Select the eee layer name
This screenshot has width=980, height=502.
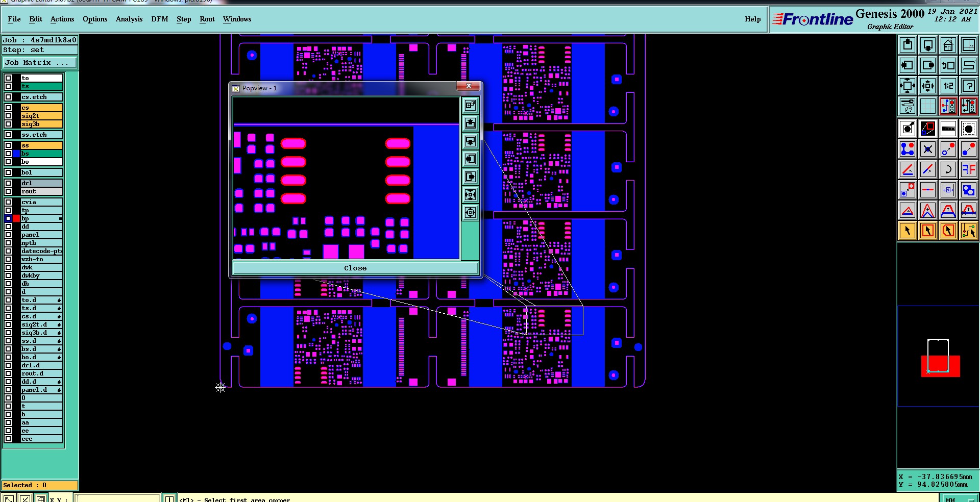click(41, 439)
